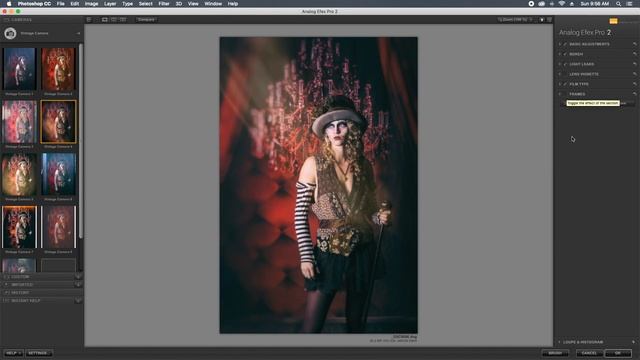This screenshot has height=360, width=640.
Task: Click the Nik Collection logo badge
Action: 613,21
